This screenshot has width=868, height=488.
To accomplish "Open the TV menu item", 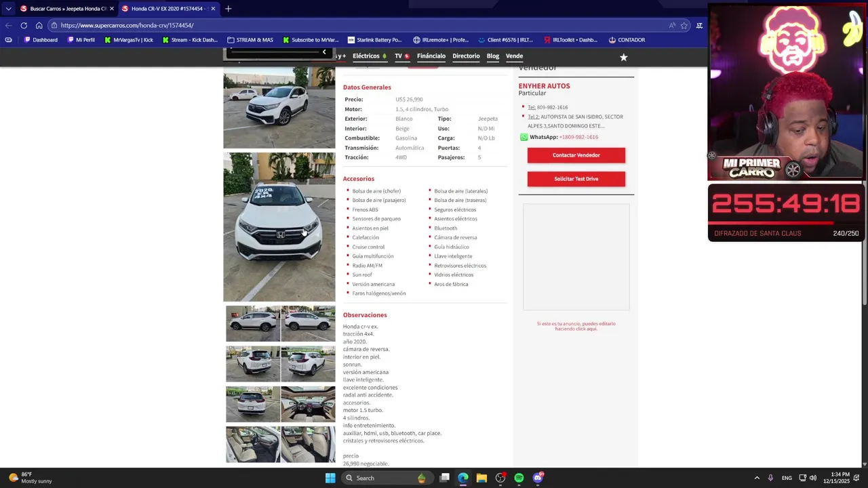I will [401, 56].
